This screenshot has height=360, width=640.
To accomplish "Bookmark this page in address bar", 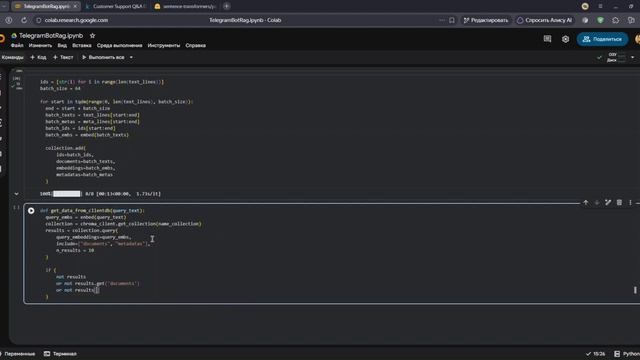I will (x=452, y=20).
